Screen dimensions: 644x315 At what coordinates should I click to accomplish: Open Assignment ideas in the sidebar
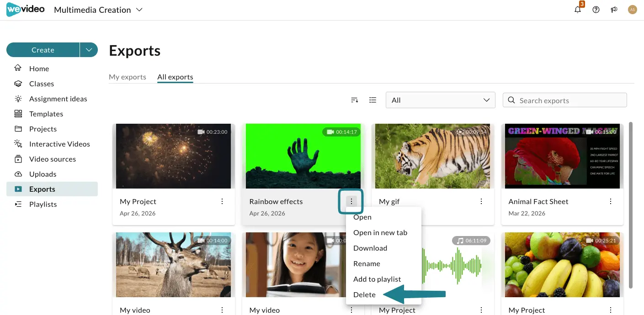pos(52,99)
